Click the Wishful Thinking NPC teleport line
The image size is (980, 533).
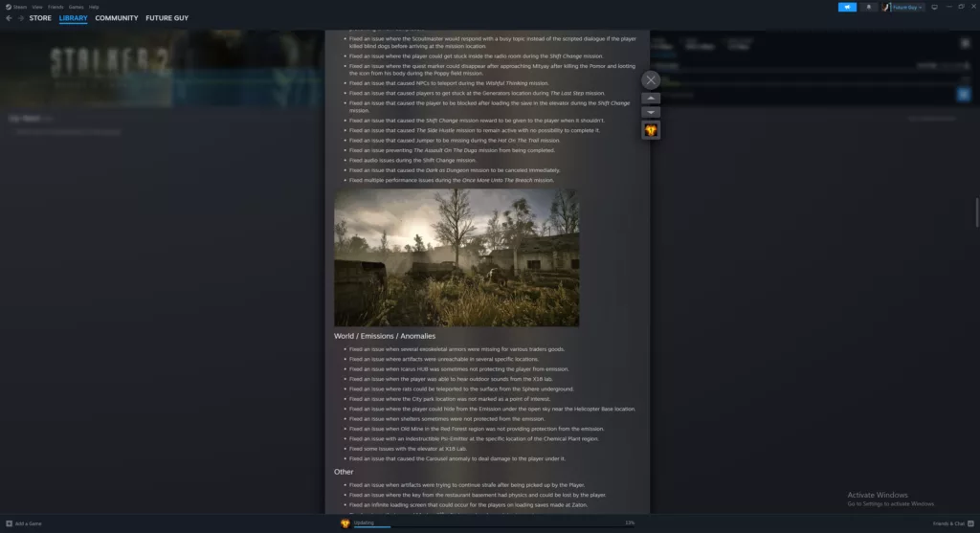pos(449,83)
